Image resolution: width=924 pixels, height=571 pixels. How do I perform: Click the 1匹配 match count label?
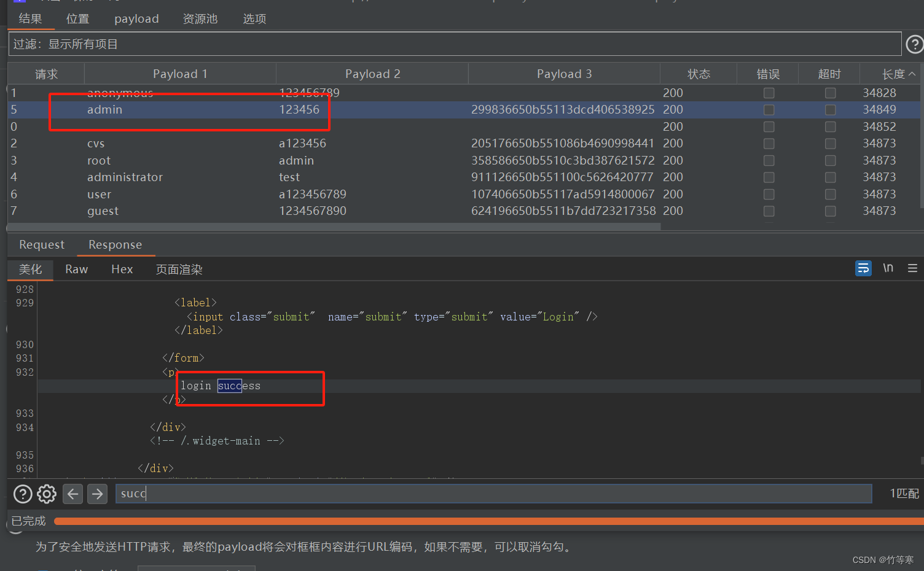[904, 494]
